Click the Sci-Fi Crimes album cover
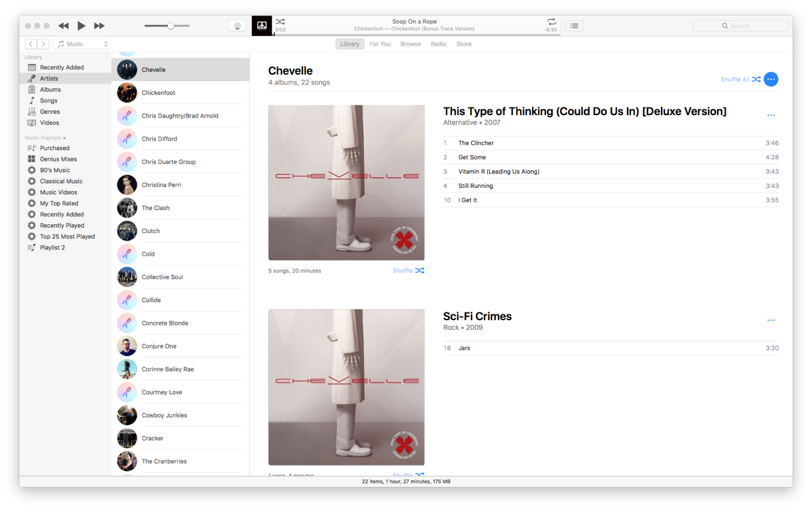 [346, 387]
